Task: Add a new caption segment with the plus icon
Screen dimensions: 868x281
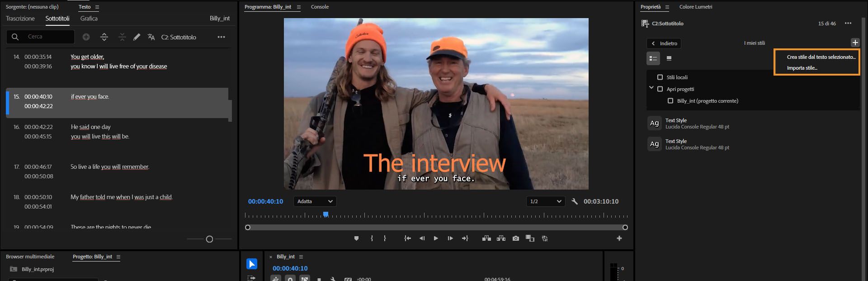Action: (86, 37)
